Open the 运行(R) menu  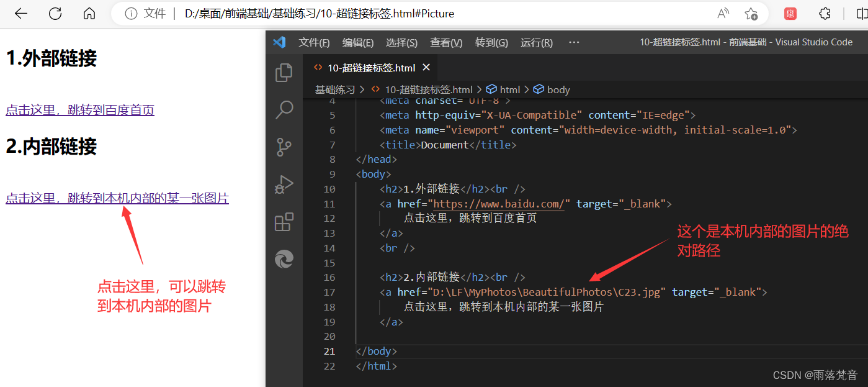pos(537,42)
